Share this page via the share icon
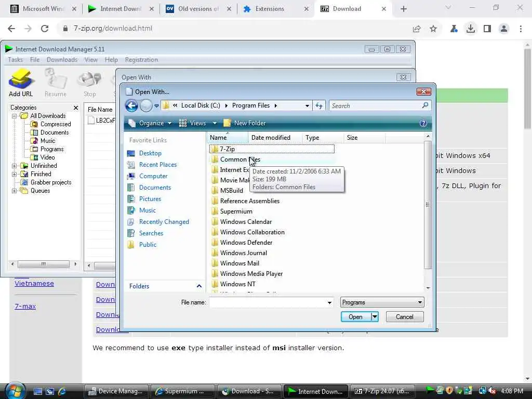The image size is (532, 399). [x=417, y=29]
